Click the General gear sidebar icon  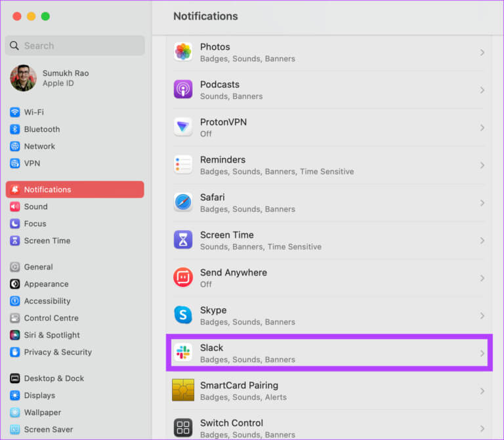(x=15, y=267)
